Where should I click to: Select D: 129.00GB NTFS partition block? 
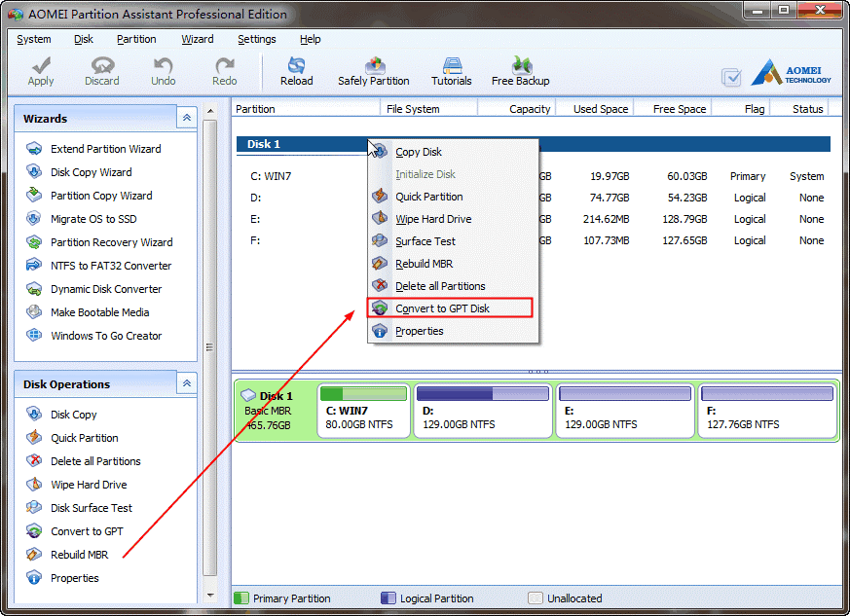483,411
